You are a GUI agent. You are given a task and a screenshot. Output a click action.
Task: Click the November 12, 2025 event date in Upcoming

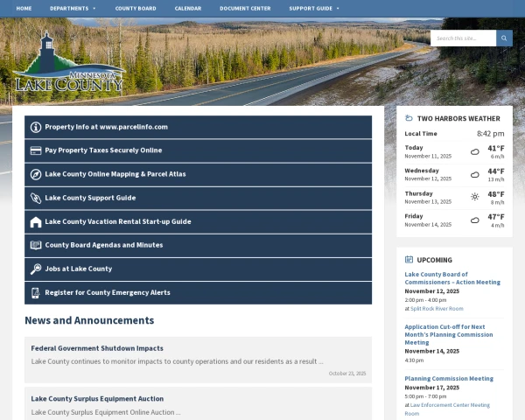(x=432, y=291)
